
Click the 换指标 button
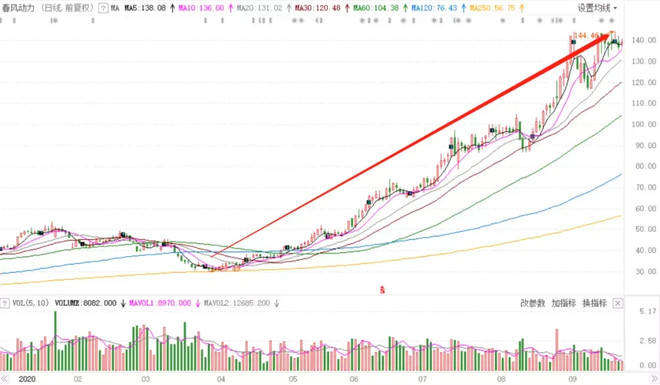[594, 303]
